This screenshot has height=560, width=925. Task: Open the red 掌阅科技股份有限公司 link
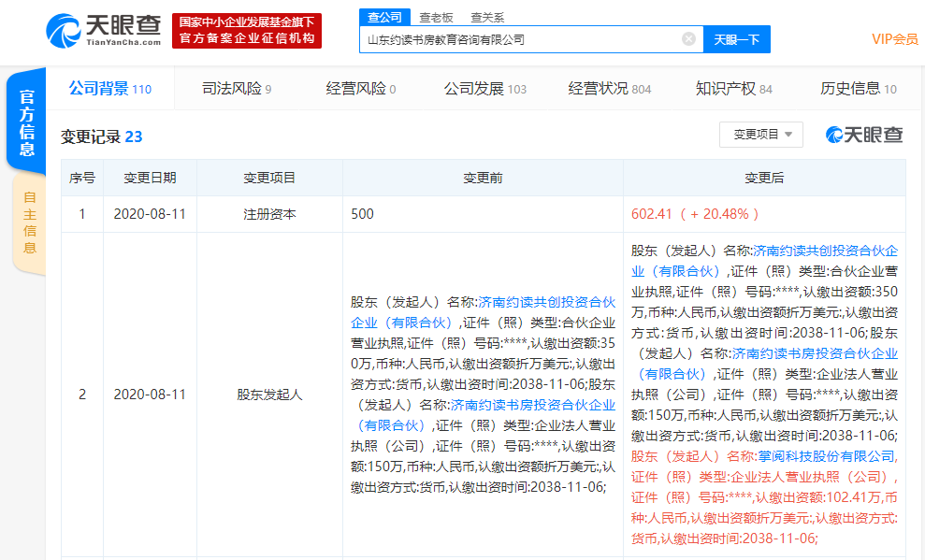tap(827, 456)
